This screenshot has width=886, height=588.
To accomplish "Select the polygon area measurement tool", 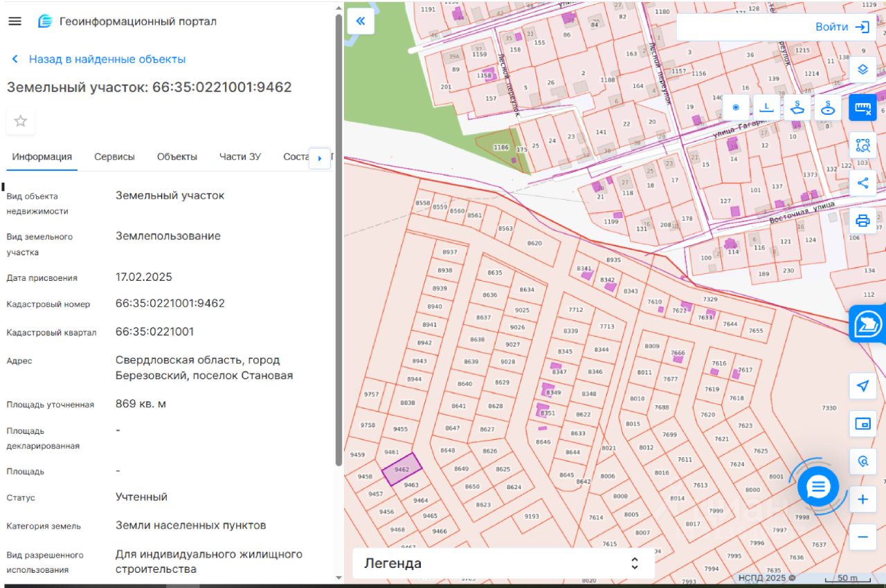I will click(x=797, y=107).
